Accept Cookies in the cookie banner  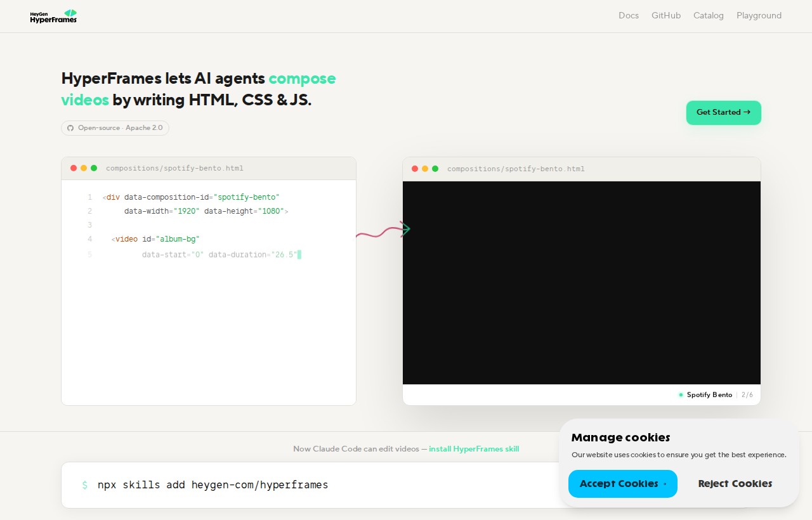623,484
